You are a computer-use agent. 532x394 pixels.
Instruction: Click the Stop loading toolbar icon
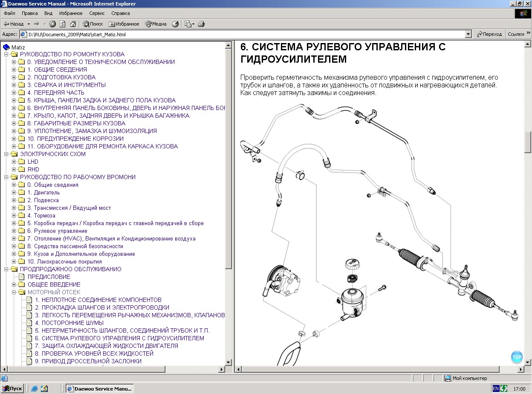(52, 24)
